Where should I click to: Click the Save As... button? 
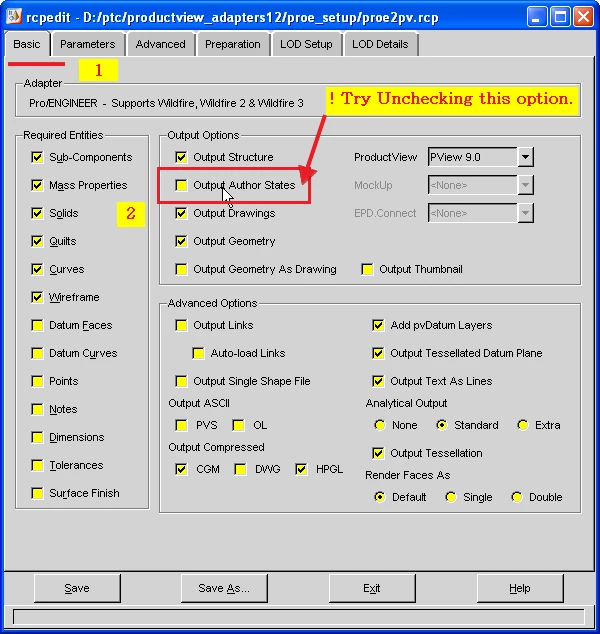click(224, 588)
